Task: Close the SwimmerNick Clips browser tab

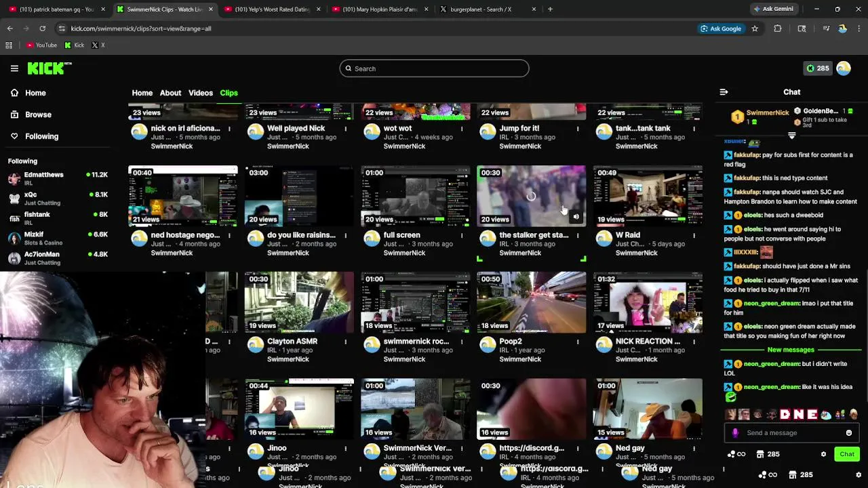Action: click(x=211, y=9)
